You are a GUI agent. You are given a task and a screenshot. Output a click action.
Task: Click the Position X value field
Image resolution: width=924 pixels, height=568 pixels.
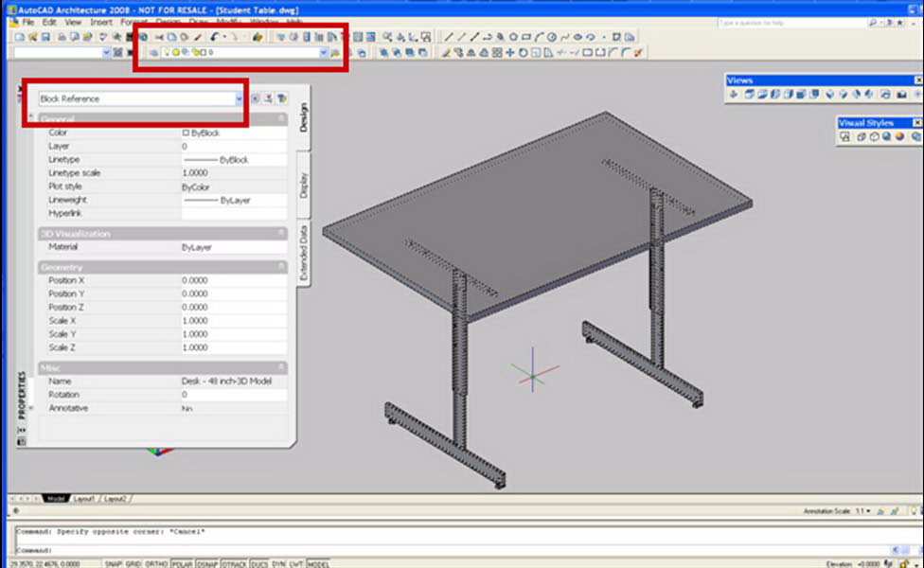coord(234,280)
